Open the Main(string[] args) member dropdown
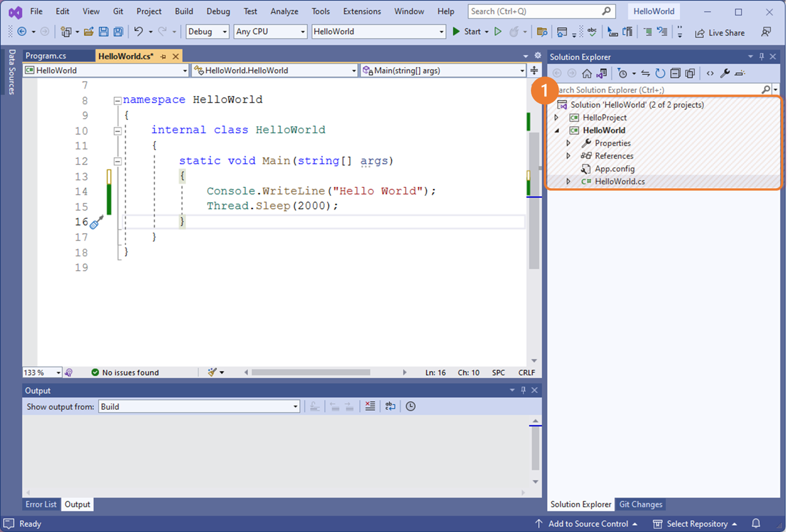 444,70
